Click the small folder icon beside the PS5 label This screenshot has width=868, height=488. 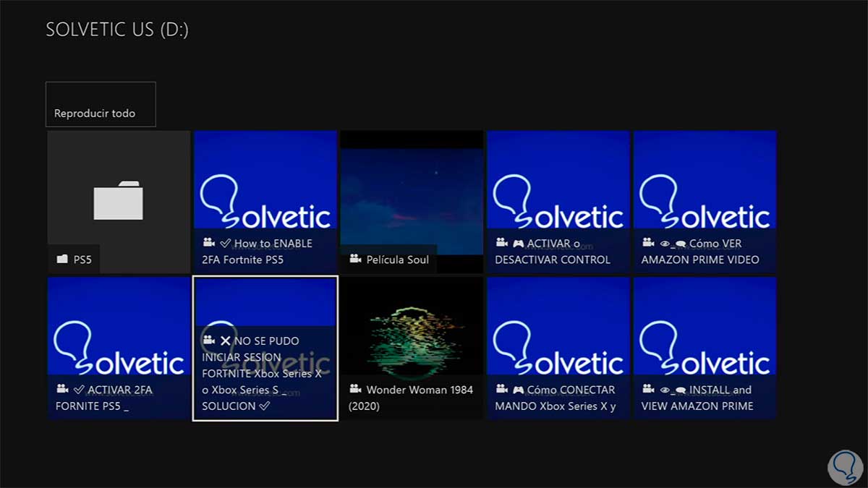point(62,259)
